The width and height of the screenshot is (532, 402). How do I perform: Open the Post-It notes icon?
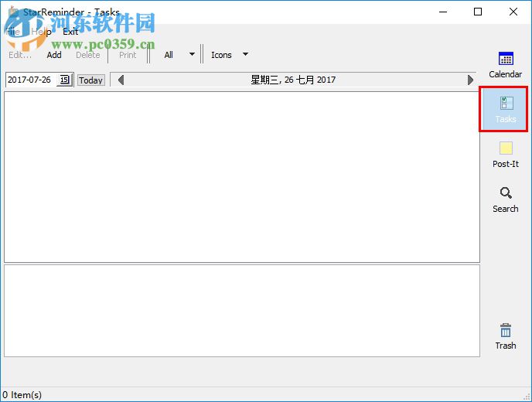click(x=506, y=148)
